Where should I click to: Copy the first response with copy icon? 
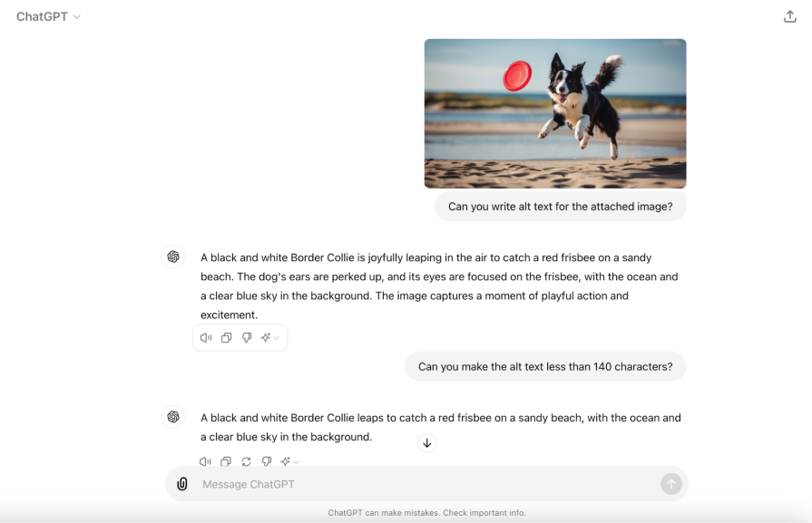226,338
